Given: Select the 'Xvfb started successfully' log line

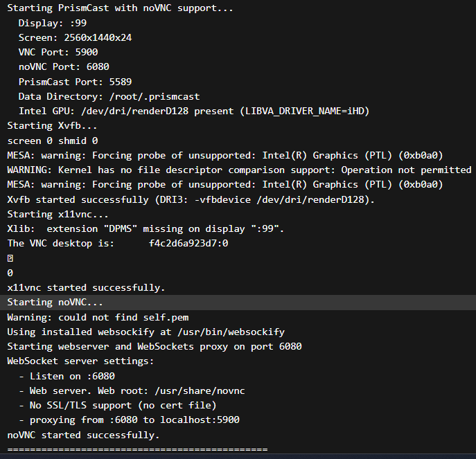Looking at the screenshot, I should click(191, 199).
